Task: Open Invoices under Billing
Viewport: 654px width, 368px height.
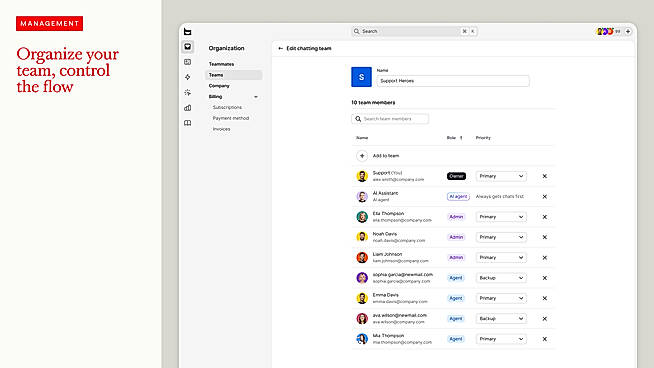Action: click(x=221, y=129)
